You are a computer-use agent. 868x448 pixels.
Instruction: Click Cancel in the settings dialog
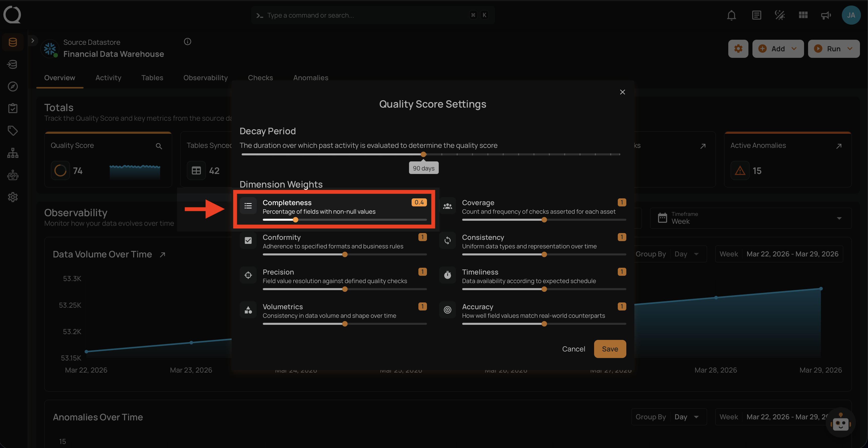573,349
